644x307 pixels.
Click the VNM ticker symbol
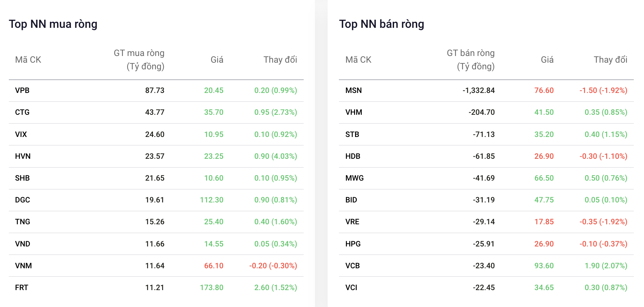click(x=24, y=266)
